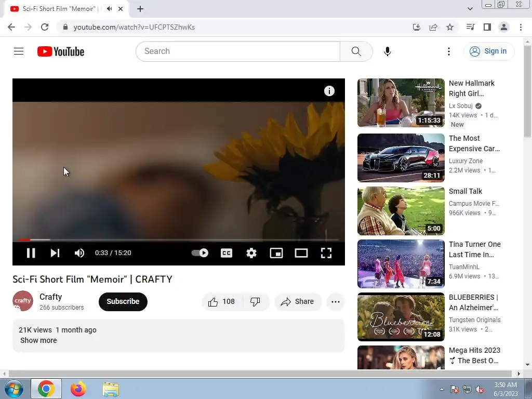The width and height of the screenshot is (532, 399).
Task: Subscribe to the Crafty channel
Action: coord(123,301)
